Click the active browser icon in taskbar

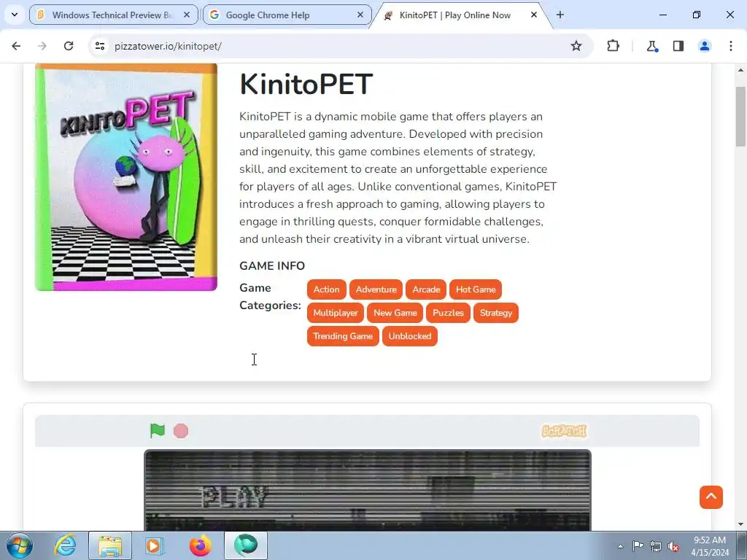[246, 545]
